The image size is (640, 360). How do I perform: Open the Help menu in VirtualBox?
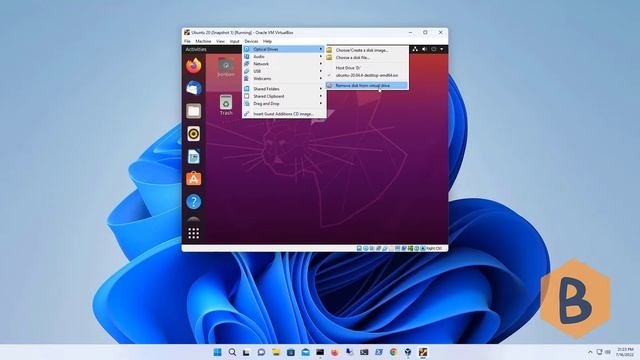(x=267, y=41)
